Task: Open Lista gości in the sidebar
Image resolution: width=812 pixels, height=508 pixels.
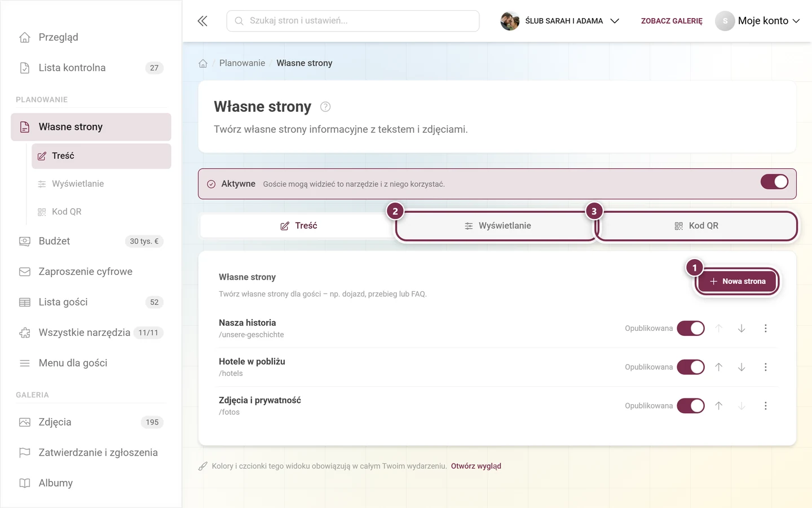Action: [x=91, y=302]
